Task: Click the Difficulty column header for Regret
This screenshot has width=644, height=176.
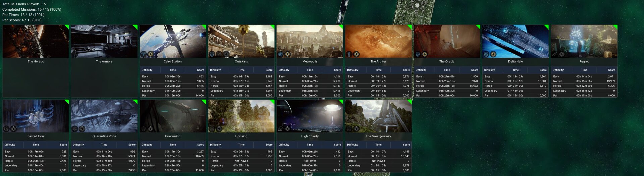Action: 558,70
